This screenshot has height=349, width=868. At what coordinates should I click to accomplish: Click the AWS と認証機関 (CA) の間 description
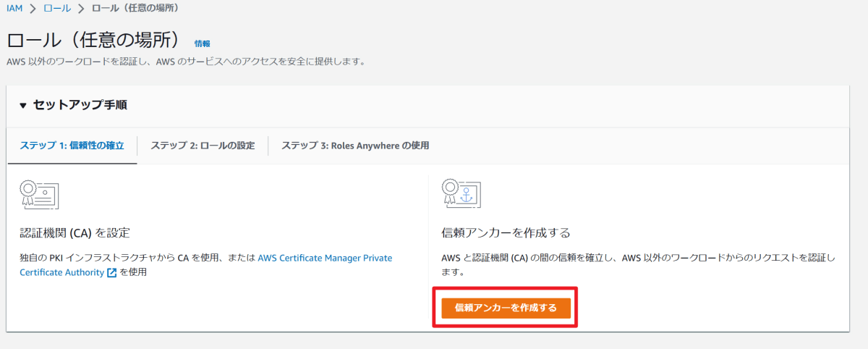tap(638, 265)
